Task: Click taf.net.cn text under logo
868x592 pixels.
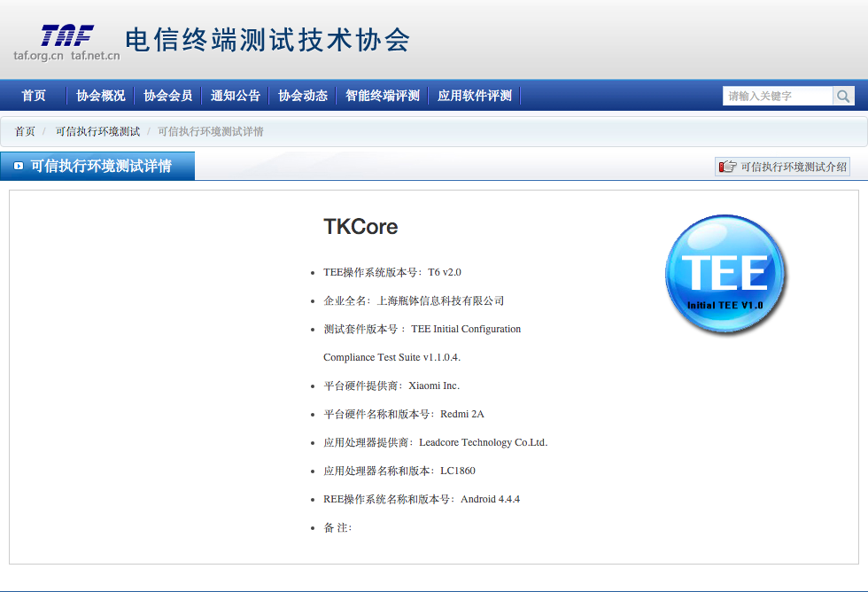Action: [x=96, y=55]
